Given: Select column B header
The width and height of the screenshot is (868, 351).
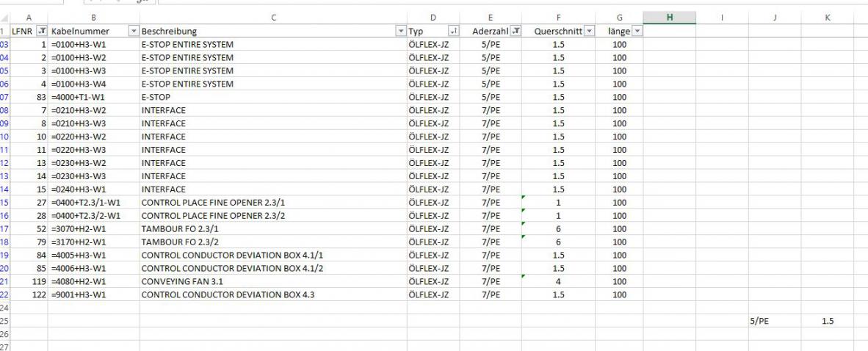Looking at the screenshot, I should (93, 18).
